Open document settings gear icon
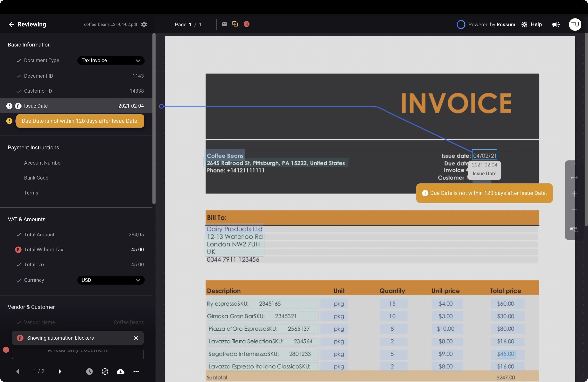Image resolution: width=588 pixels, height=382 pixels. pyautogui.click(x=144, y=25)
